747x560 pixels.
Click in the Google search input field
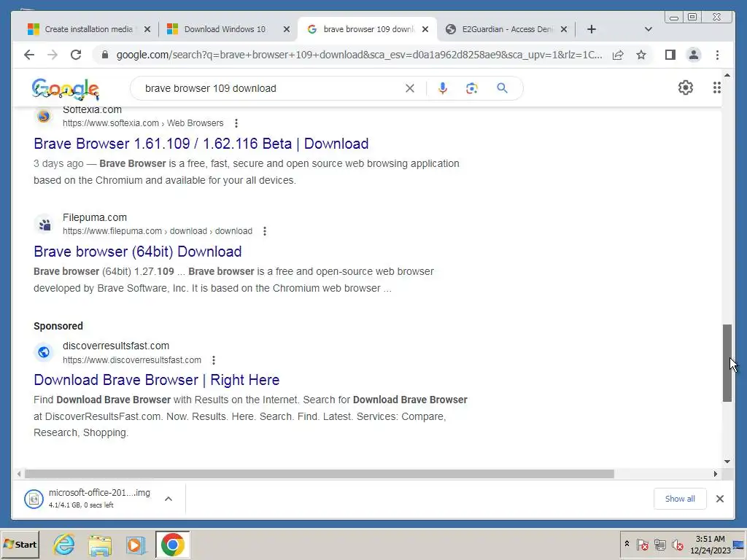pos(271,88)
